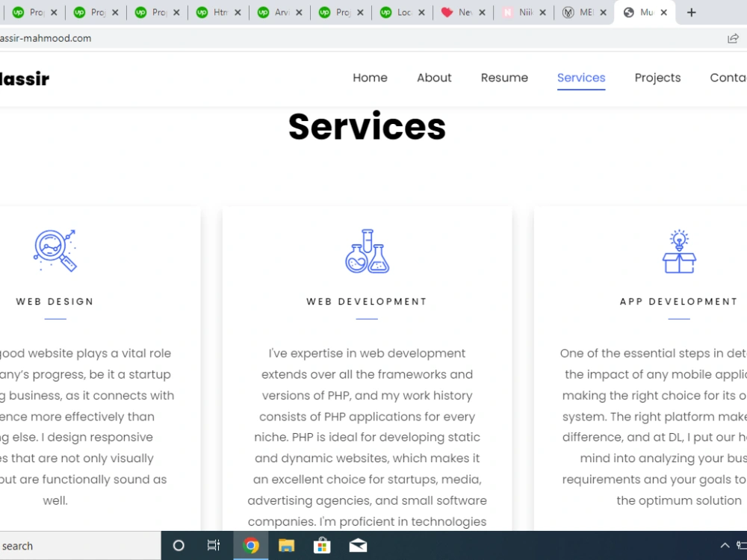Click the WEB DEVELOPMENT card title
The image size is (747, 560).
(367, 302)
